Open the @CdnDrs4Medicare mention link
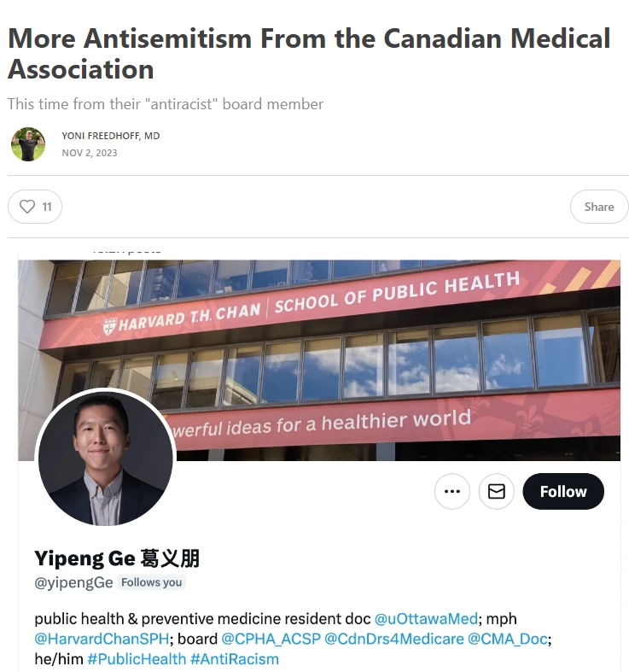Screen dimensions: 629x672 click(x=393, y=639)
